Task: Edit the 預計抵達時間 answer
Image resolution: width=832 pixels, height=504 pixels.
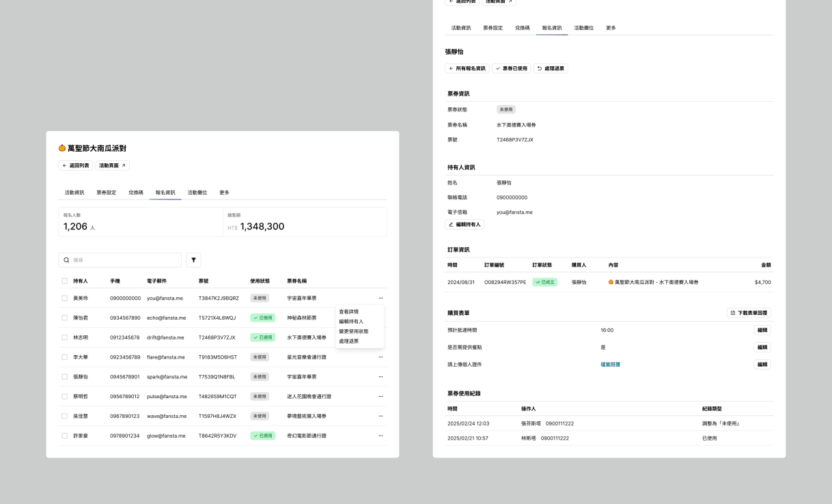Action: tap(762, 330)
